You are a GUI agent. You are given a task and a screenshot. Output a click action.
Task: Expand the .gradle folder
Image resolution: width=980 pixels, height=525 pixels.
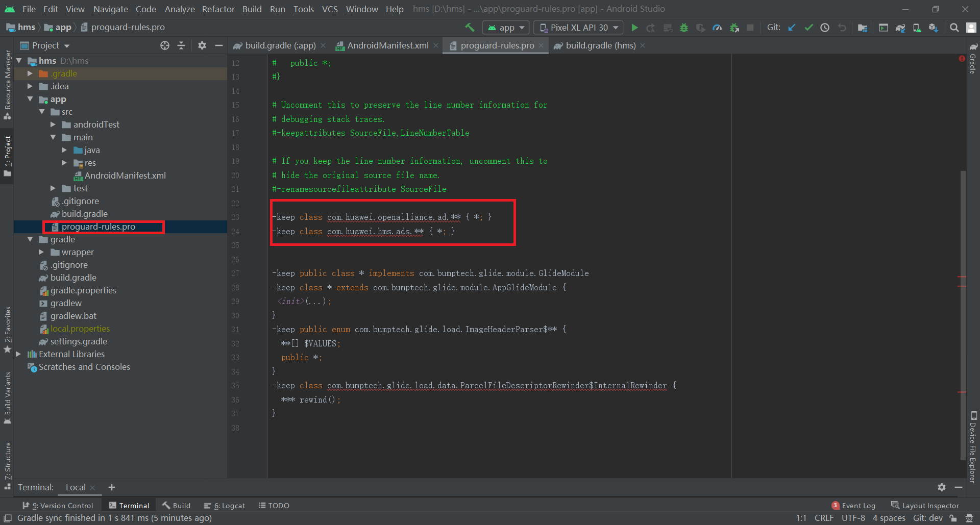coord(30,73)
